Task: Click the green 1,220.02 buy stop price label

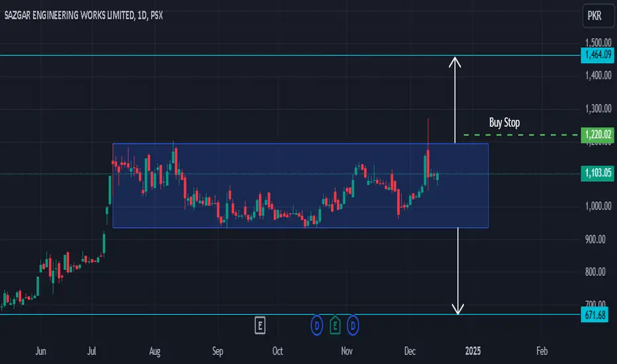Action: 597,134
